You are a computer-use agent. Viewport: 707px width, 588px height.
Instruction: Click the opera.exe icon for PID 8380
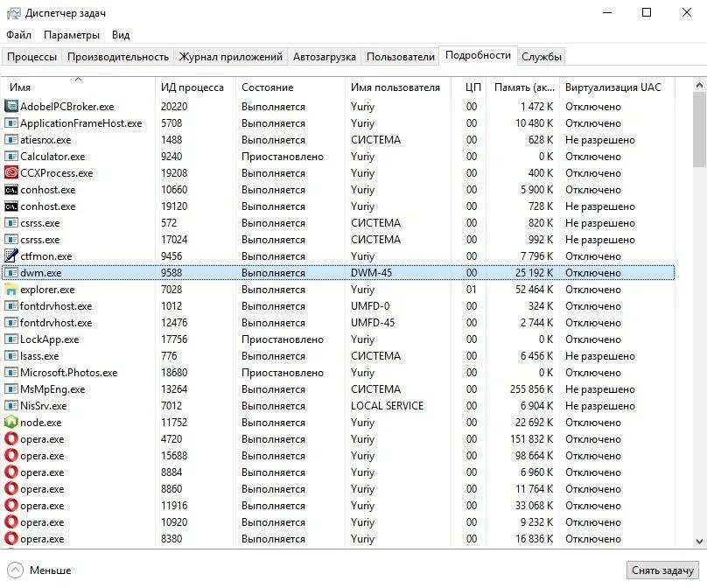[x=10, y=538]
